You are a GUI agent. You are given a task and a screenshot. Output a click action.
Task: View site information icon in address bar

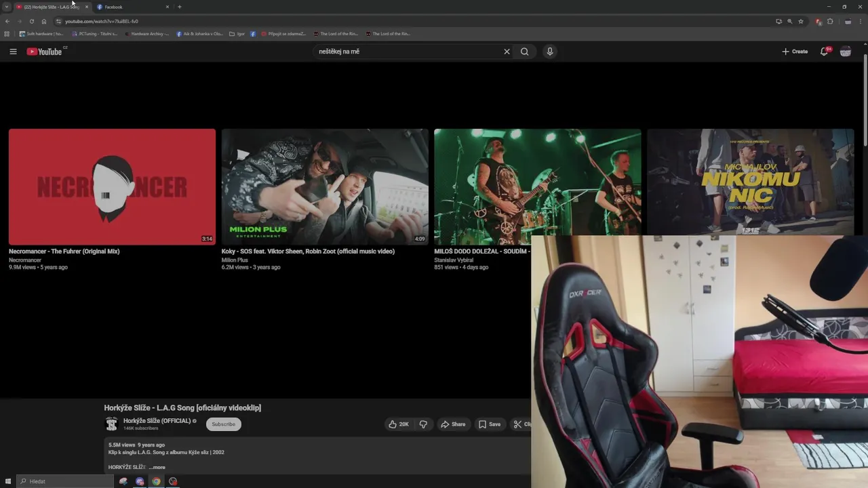(58, 21)
